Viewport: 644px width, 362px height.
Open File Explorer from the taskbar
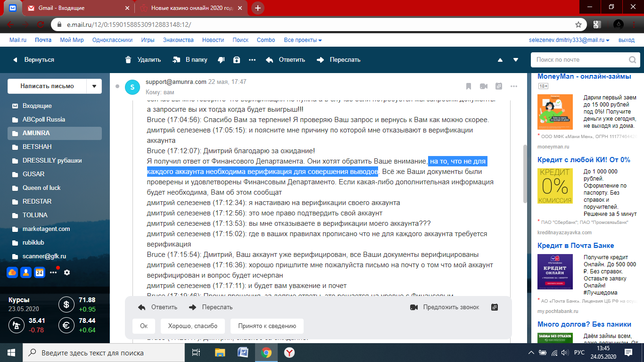[220, 353]
